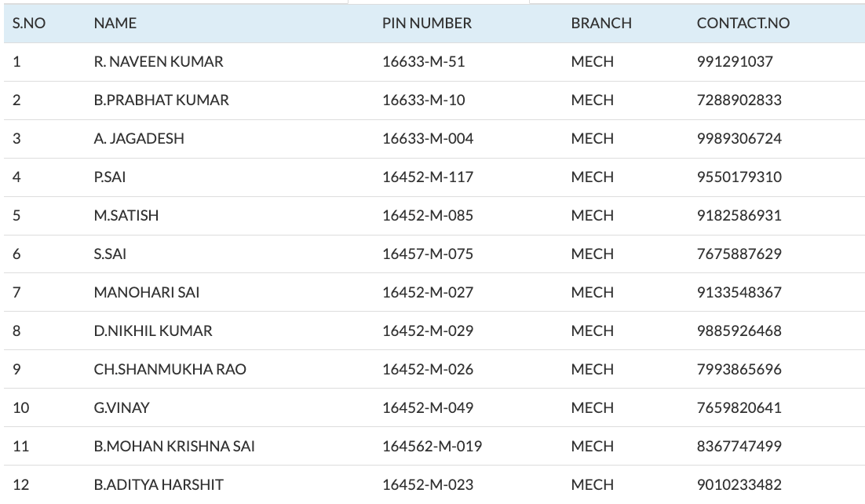Screen dimensions: 865x504
Task: Click the CONTACT.NO column header
Action: (x=743, y=24)
